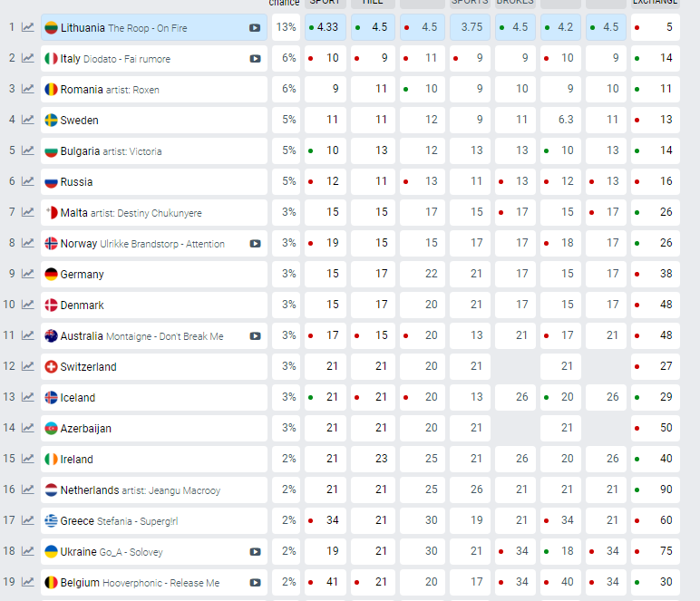Show the odds history chart for Sweden
This screenshot has height=601, width=700.
coord(28,120)
